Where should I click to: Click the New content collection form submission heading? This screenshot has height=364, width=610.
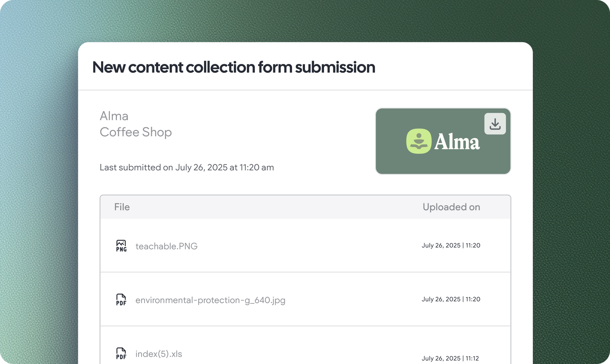(x=234, y=67)
